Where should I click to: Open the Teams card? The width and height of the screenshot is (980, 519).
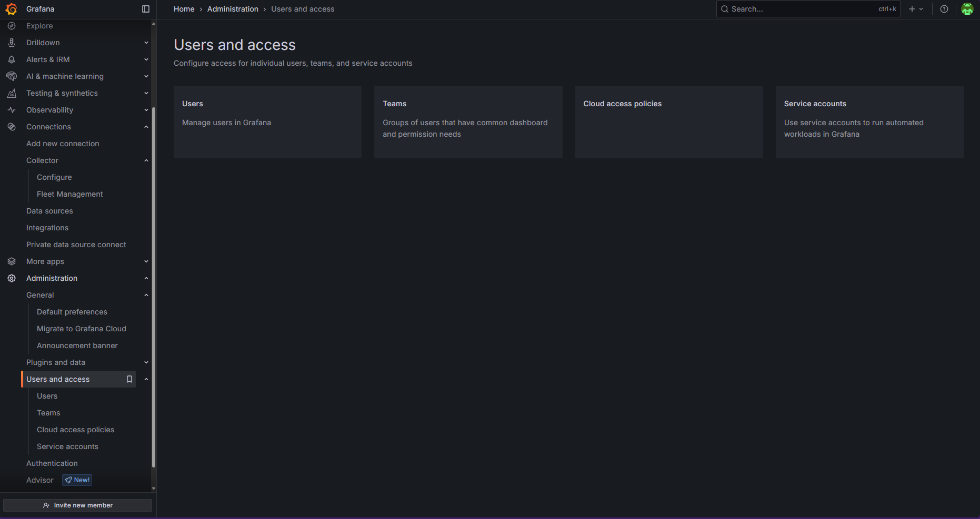[x=468, y=122]
